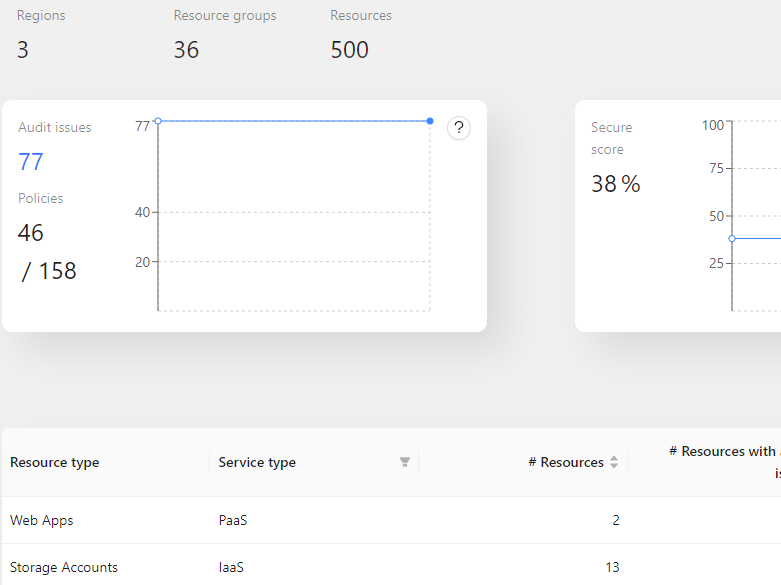
Task: Open the Resources count of 500
Action: pos(349,50)
